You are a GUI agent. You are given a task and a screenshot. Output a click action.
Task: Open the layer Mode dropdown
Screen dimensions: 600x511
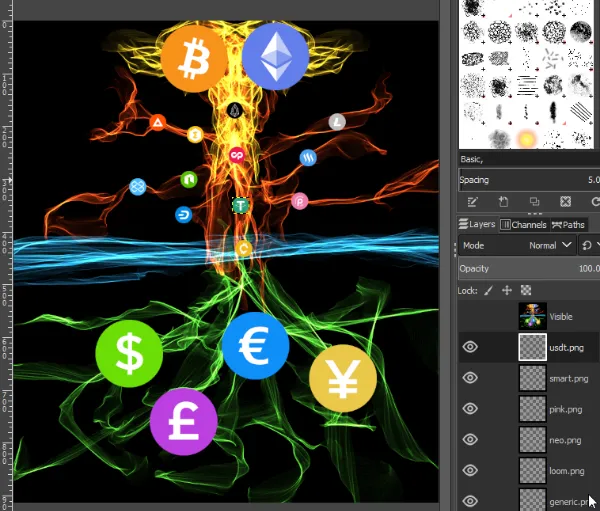[517, 245]
